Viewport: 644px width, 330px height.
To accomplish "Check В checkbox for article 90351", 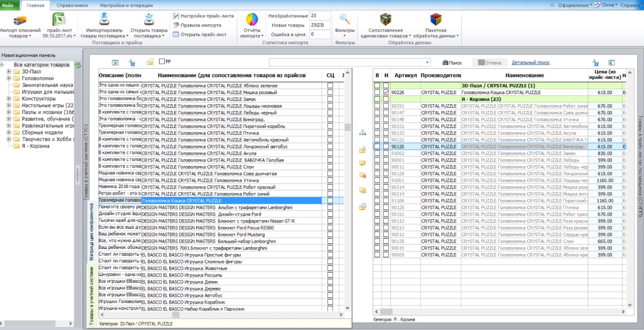I will [377, 106].
